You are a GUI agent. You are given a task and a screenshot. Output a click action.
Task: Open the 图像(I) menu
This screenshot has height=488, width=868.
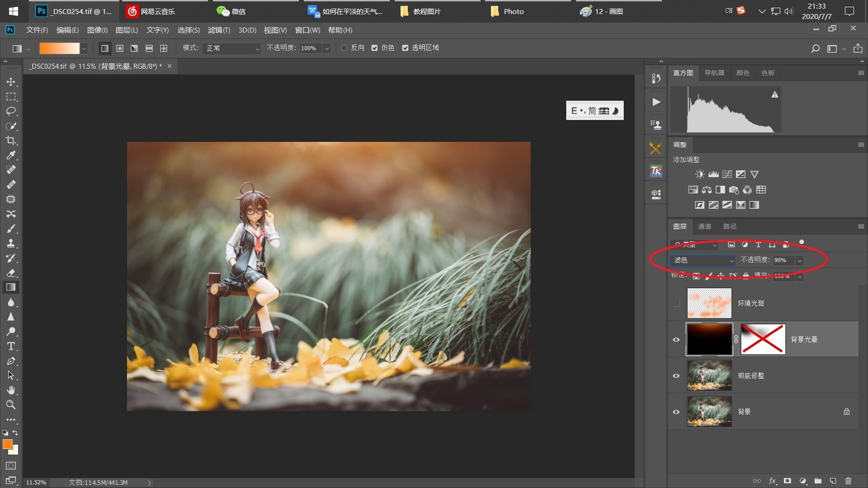tap(97, 30)
